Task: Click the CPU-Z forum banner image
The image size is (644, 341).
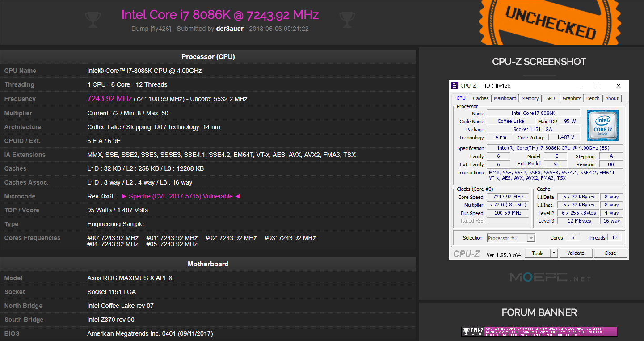Action: point(539,332)
